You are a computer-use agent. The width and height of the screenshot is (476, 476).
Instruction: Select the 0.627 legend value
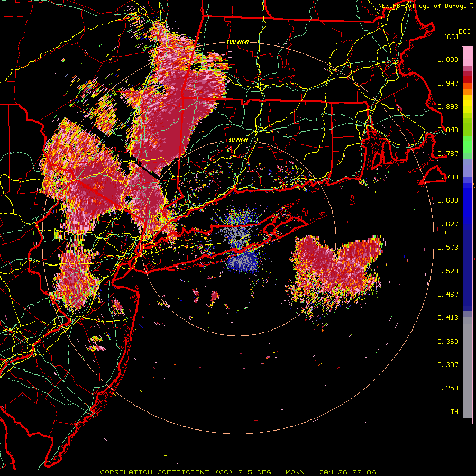(x=448, y=224)
